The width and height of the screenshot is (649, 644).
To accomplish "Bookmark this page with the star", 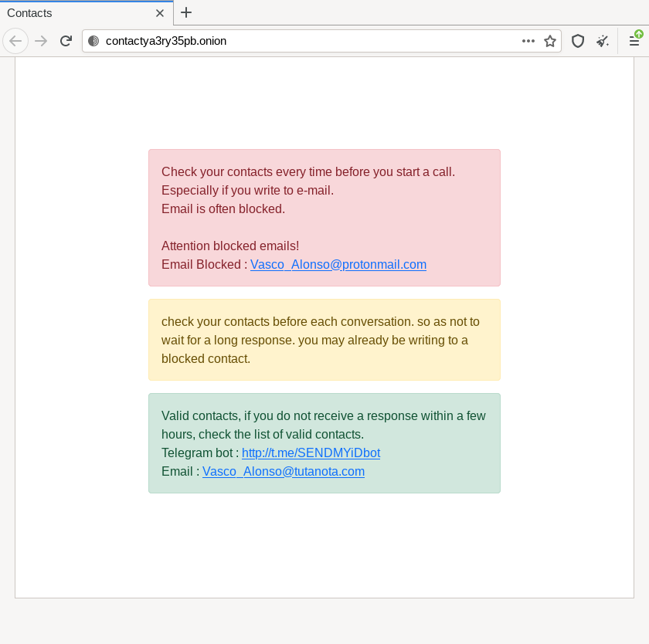I will (x=549, y=41).
